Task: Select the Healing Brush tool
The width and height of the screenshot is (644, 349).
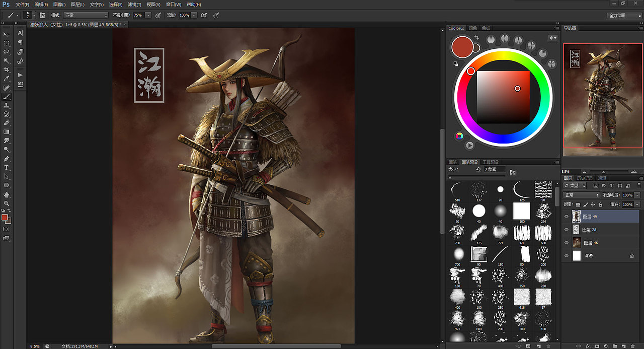Action: click(x=7, y=88)
